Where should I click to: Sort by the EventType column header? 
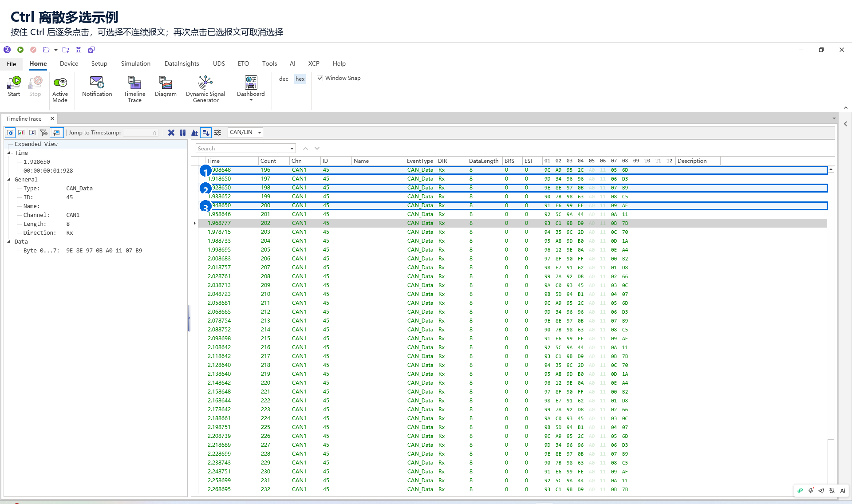pyautogui.click(x=420, y=161)
